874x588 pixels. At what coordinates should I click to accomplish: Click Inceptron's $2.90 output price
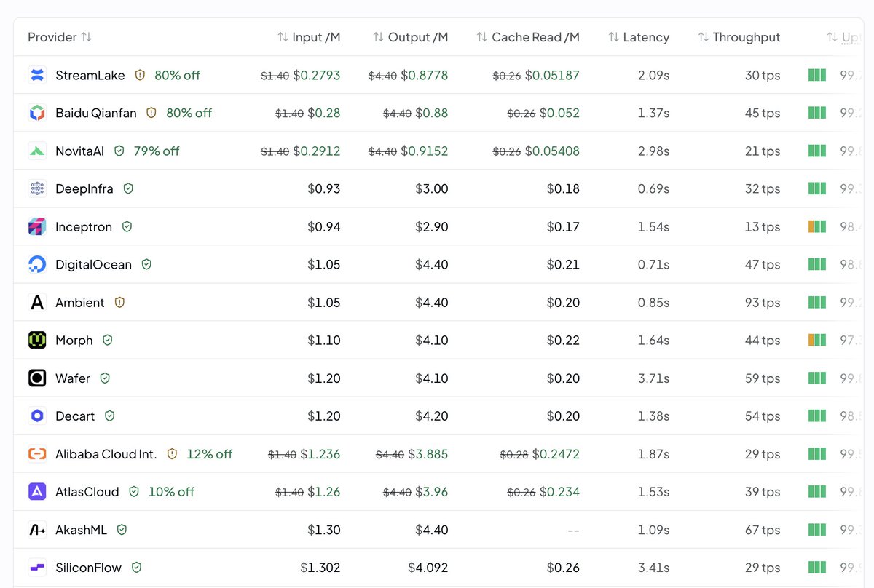tap(431, 226)
